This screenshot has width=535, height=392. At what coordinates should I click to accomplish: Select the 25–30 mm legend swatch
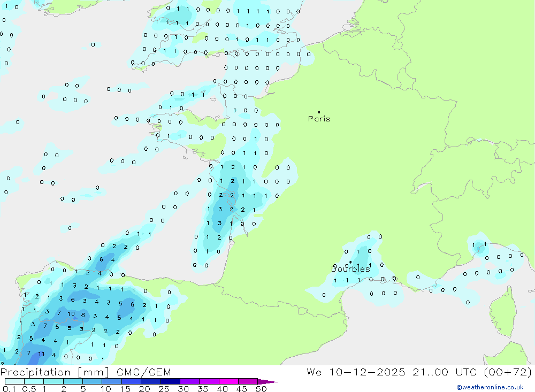(x=170, y=381)
